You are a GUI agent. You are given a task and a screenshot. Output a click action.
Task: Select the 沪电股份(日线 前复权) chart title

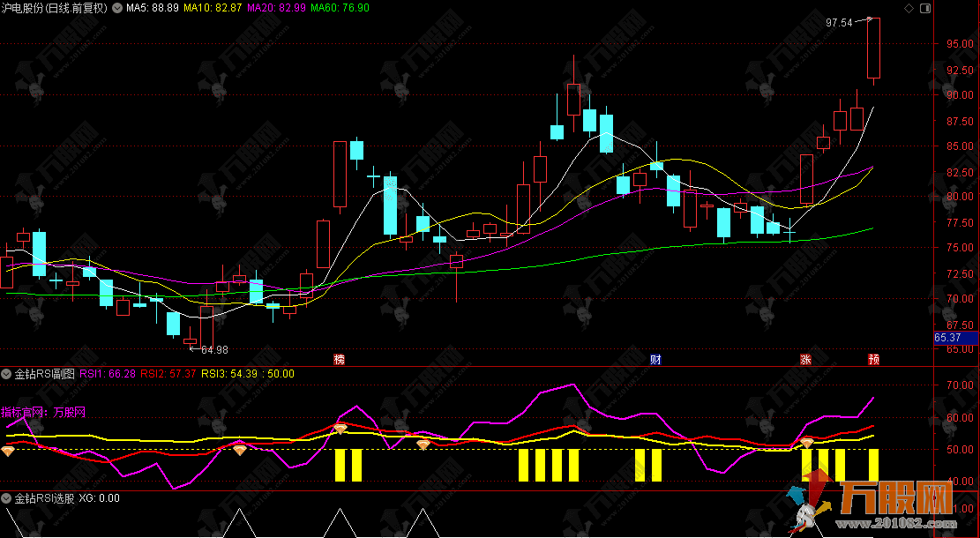54,8
